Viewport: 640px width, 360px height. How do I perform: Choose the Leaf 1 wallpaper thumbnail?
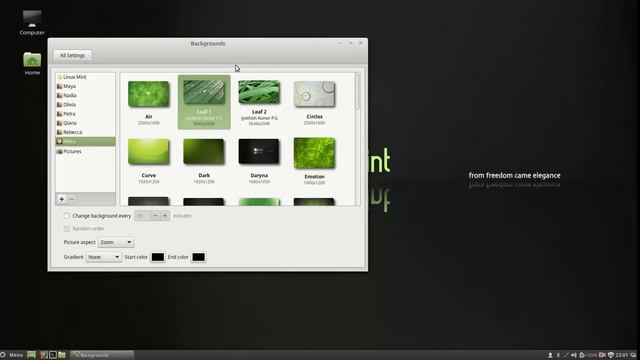coord(204,102)
